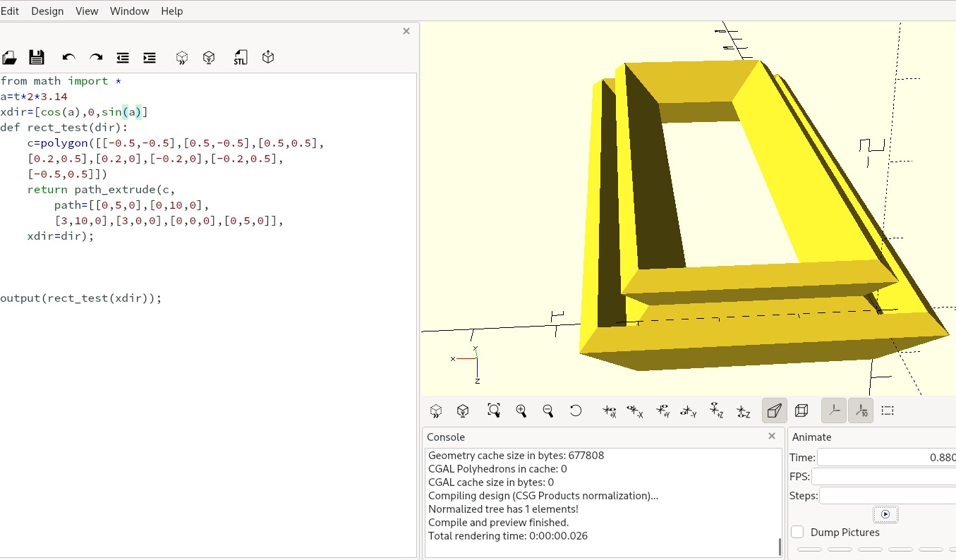
Task: Open the Design menu
Action: tap(47, 11)
